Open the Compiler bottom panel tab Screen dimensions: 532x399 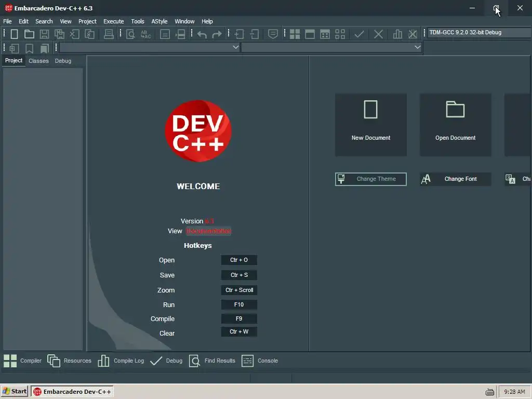coord(22,361)
